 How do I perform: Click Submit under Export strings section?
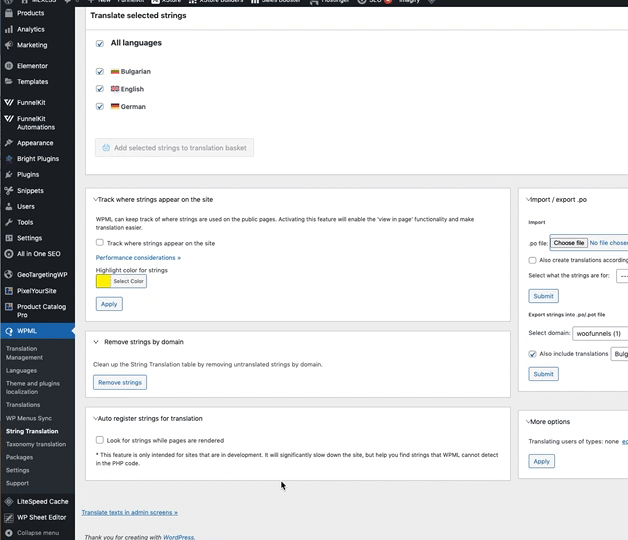[x=543, y=374]
